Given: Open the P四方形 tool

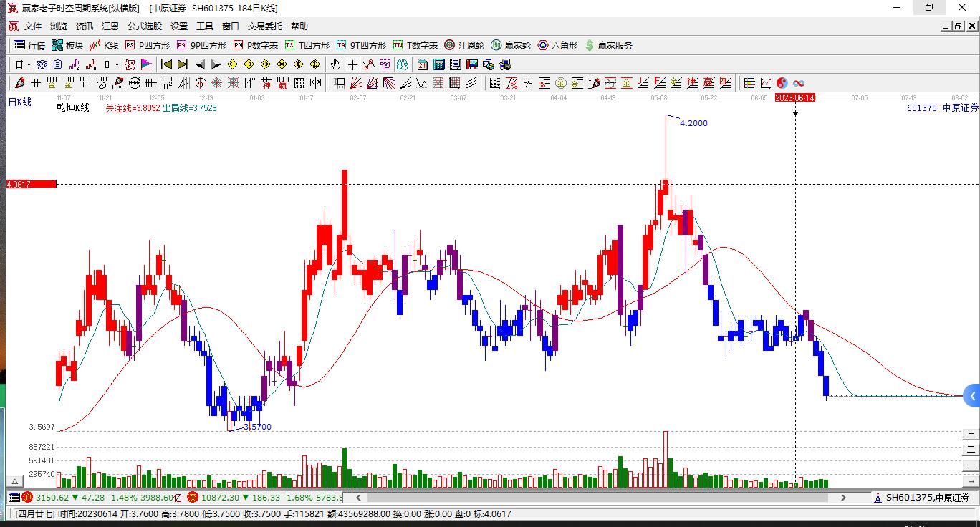Looking at the screenshot, I should click(x=148, y=45).
